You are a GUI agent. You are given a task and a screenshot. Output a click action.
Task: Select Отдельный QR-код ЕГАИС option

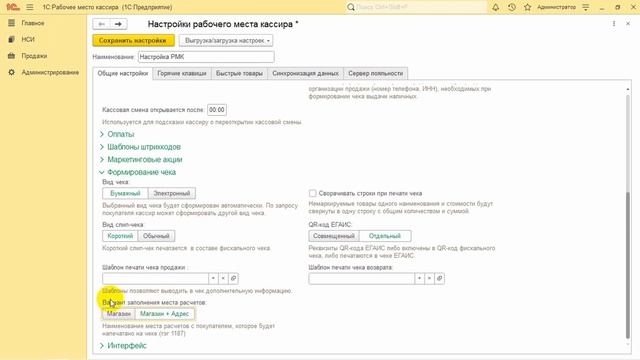click(385, 236)
